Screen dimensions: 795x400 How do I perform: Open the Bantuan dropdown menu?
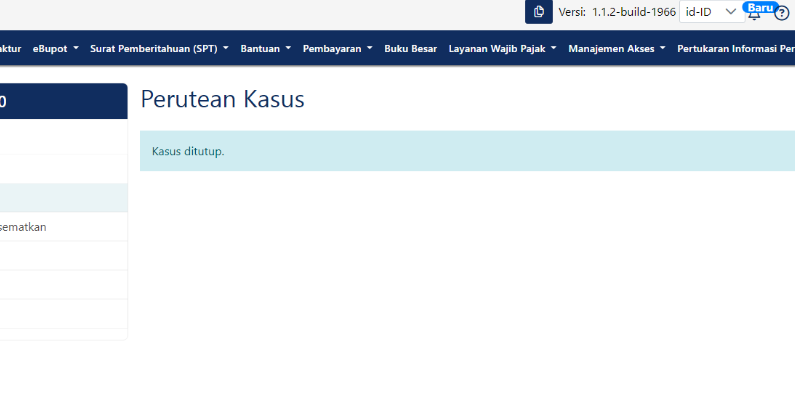(266, 48)
